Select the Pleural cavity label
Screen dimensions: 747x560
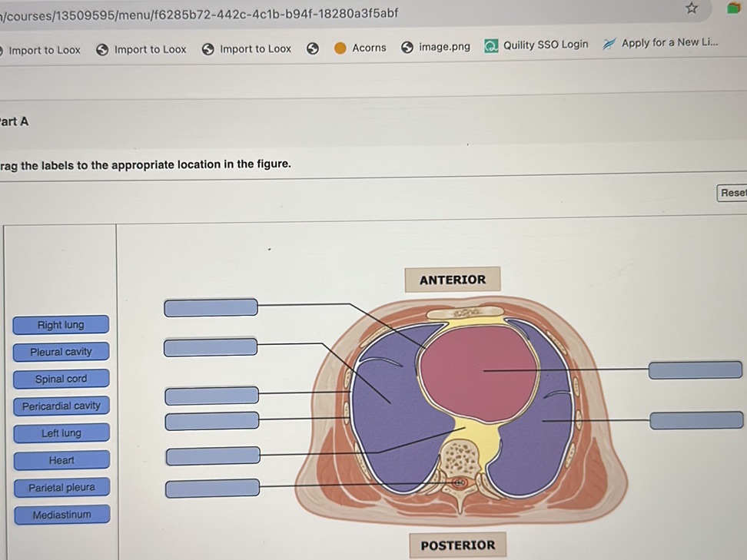[x=61, y=352]
